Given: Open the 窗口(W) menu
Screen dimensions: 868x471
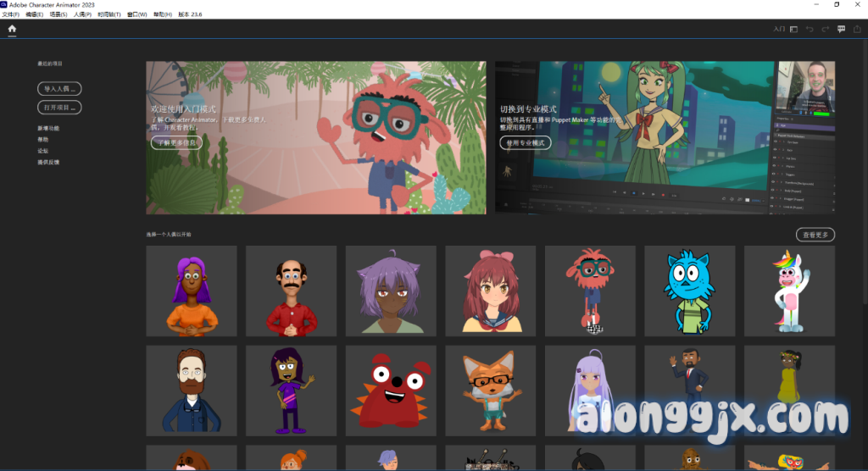Looking at the screenshot, I should point(136,14).
